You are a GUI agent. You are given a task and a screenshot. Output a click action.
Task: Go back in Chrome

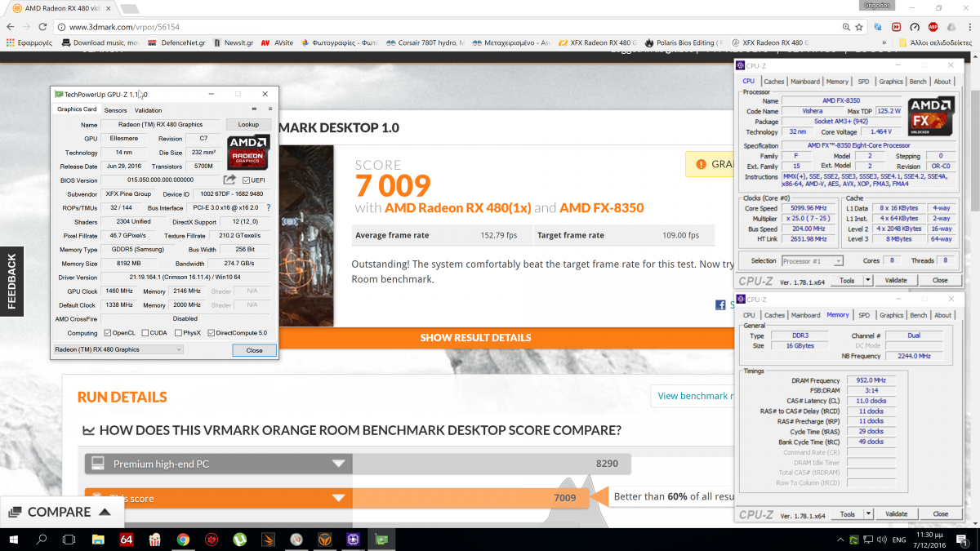coord(11,27)
